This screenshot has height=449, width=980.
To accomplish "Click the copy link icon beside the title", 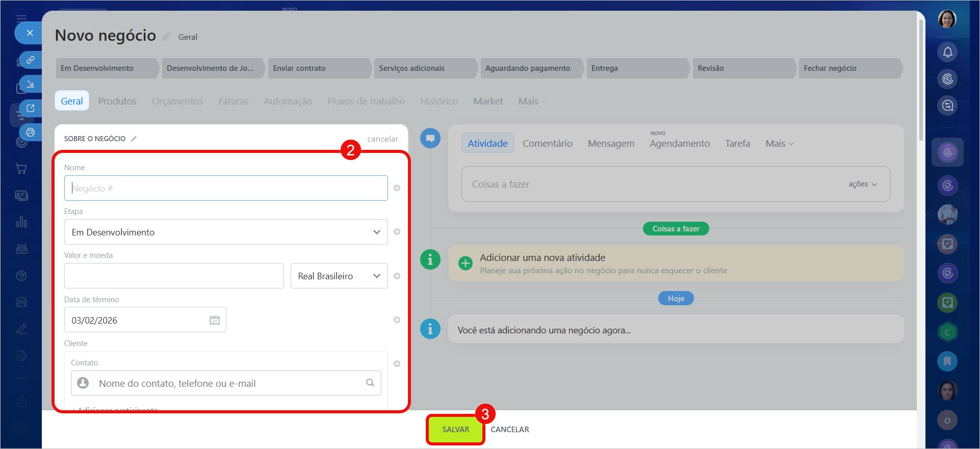I will (x=167, y=37).
